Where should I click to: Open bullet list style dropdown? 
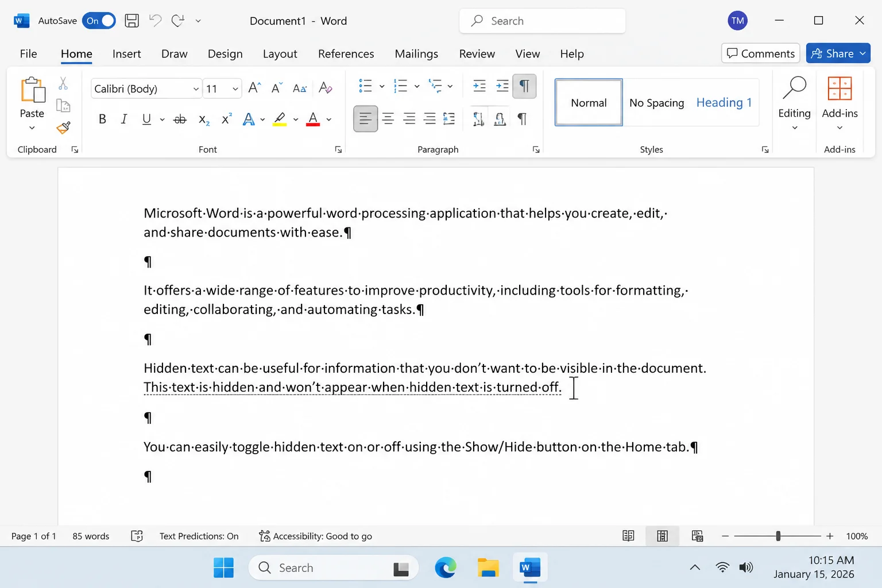[x=382, y=87]
